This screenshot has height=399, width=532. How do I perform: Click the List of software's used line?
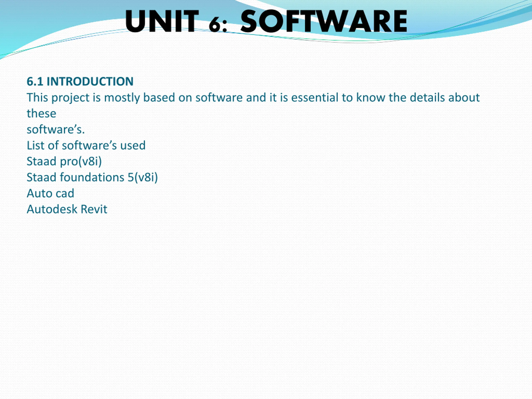point(86,145)
